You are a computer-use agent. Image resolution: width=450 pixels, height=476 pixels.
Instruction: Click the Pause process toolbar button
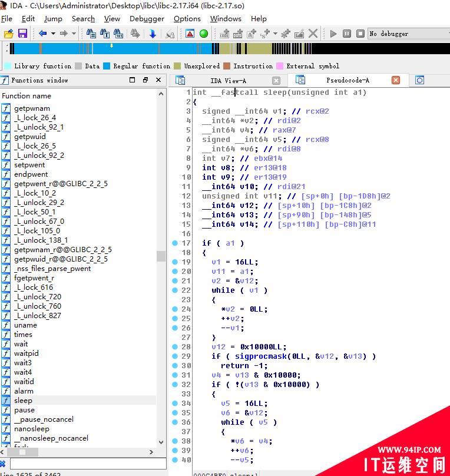pos(347,34)
